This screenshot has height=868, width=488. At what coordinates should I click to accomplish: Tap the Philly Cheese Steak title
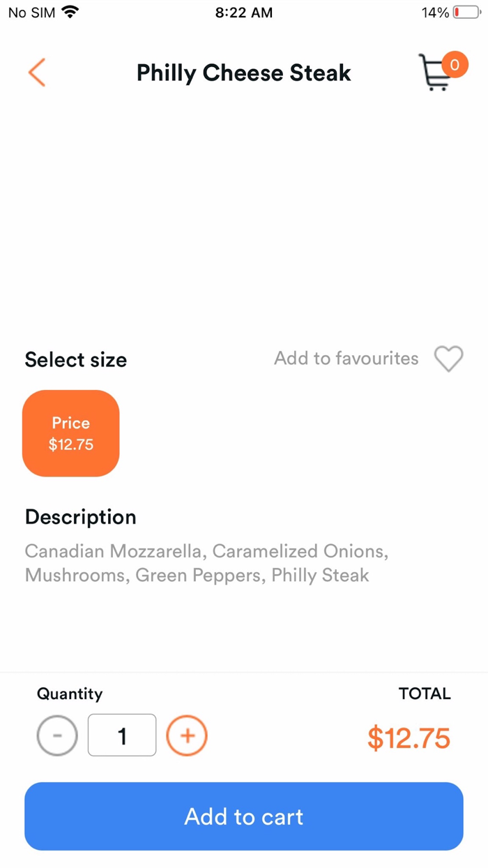(x=243, y=73)
